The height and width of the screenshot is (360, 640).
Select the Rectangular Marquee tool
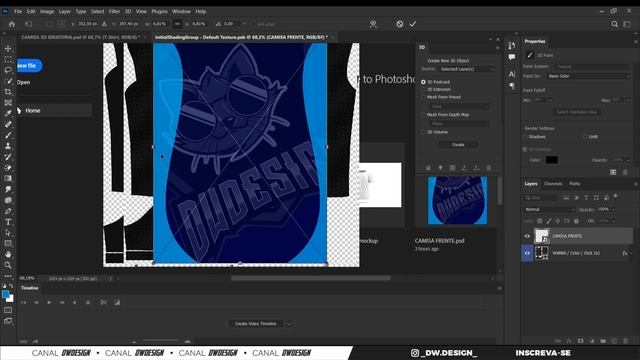[8, 60]
